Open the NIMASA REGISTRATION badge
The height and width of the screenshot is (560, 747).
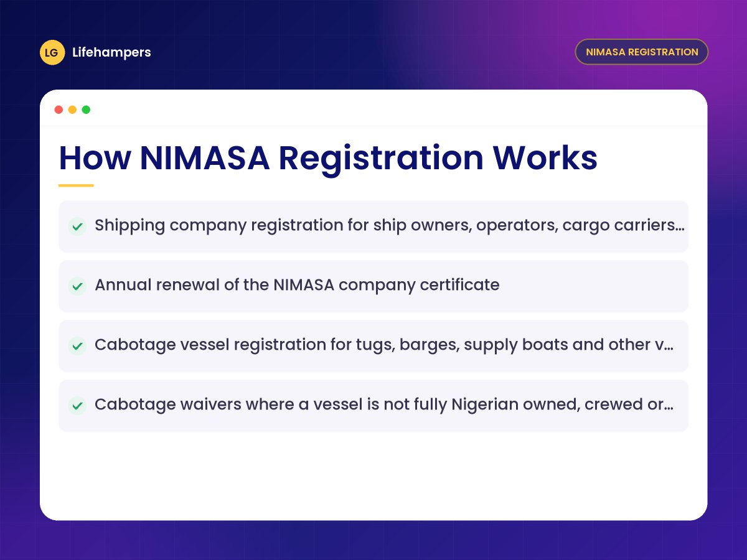642,52
